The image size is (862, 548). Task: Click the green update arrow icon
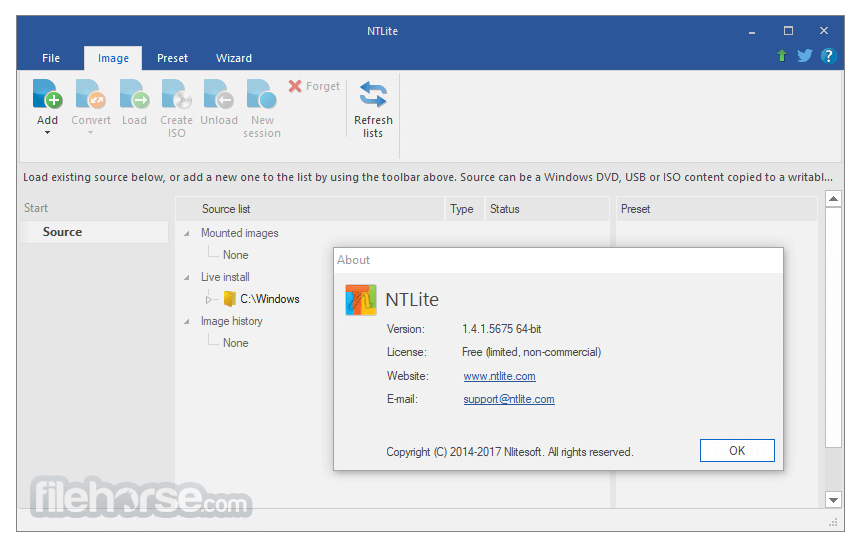click(782, 56)
